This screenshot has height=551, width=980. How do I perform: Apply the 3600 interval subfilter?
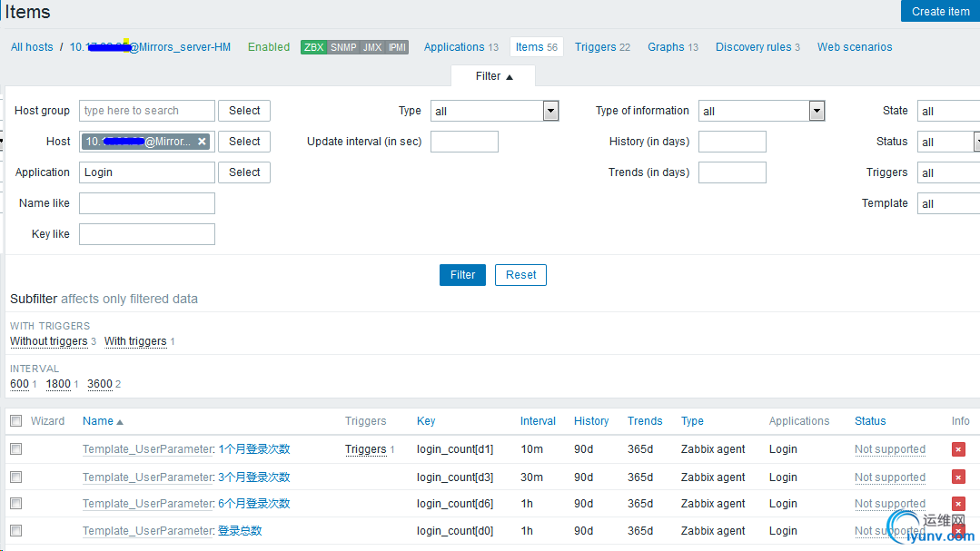(x=100, y=384)
